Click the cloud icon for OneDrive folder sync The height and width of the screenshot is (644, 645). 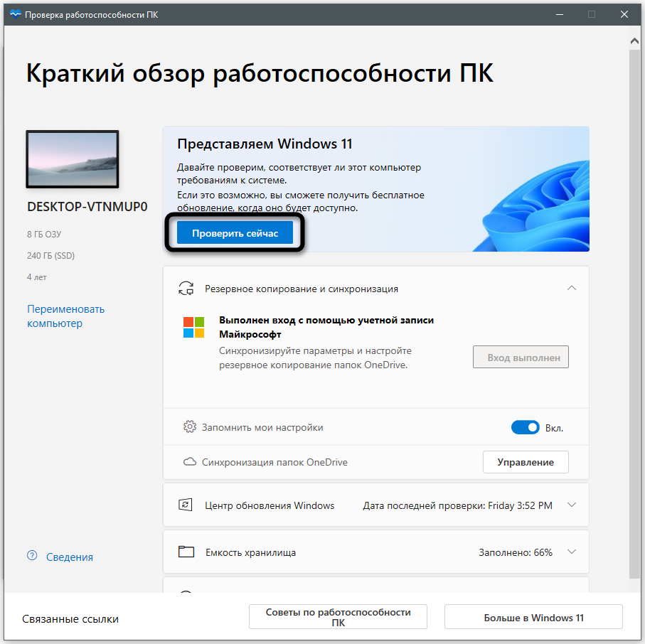[187, 461]
